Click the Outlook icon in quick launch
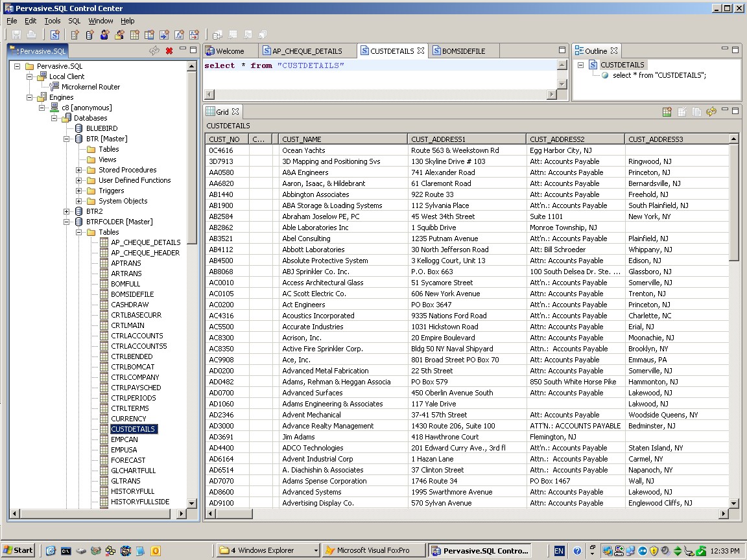 coord(156,551)
